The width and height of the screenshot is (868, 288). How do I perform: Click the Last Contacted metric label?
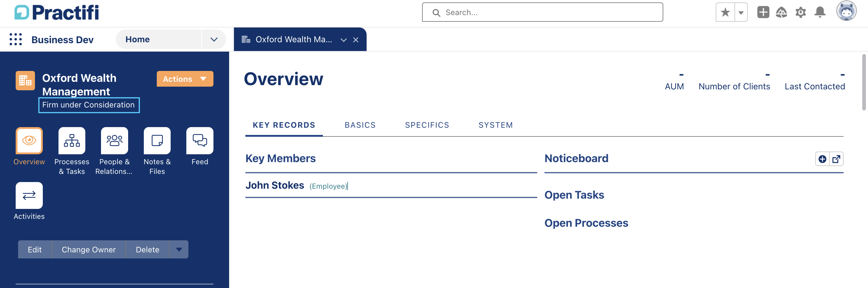click(815, 86)
